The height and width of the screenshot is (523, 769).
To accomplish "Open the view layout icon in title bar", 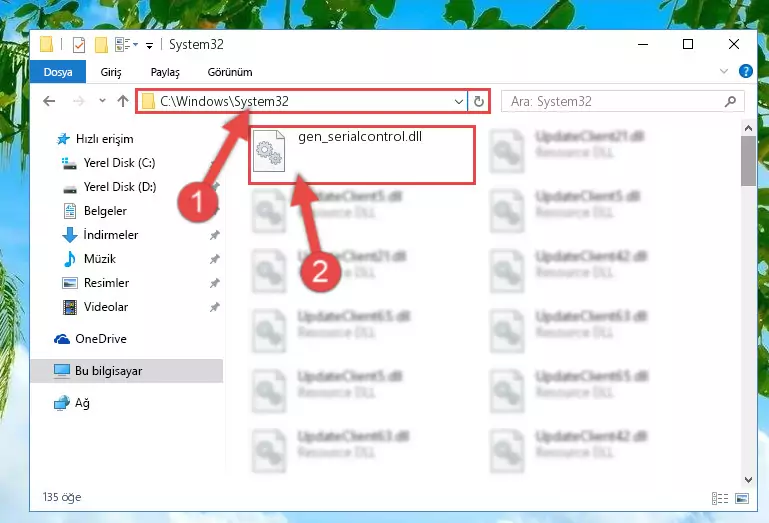I will (x=122, y=45).
